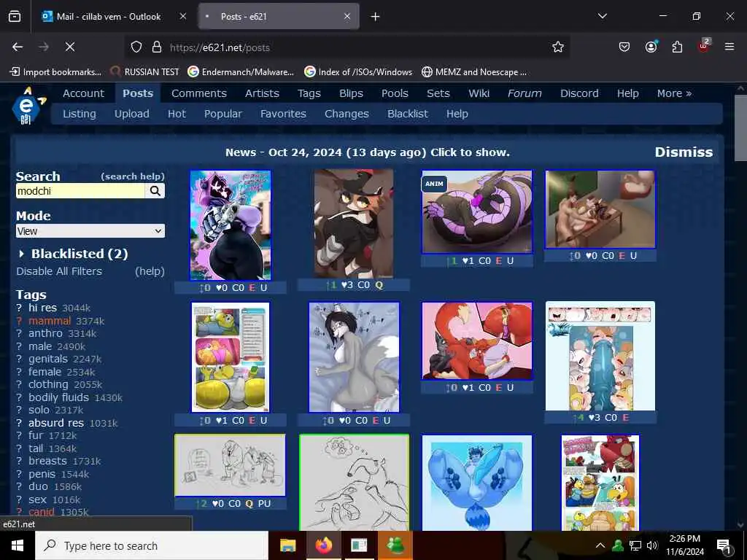Open the Discord link
Screen dimensions: 747x560
[x=579, y=93]
